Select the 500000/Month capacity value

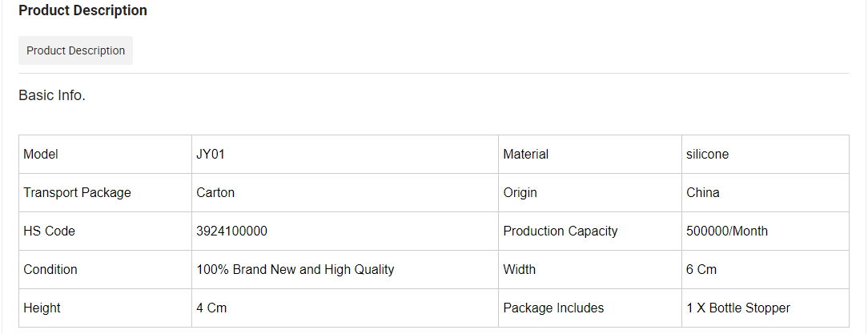click(727, 231)
